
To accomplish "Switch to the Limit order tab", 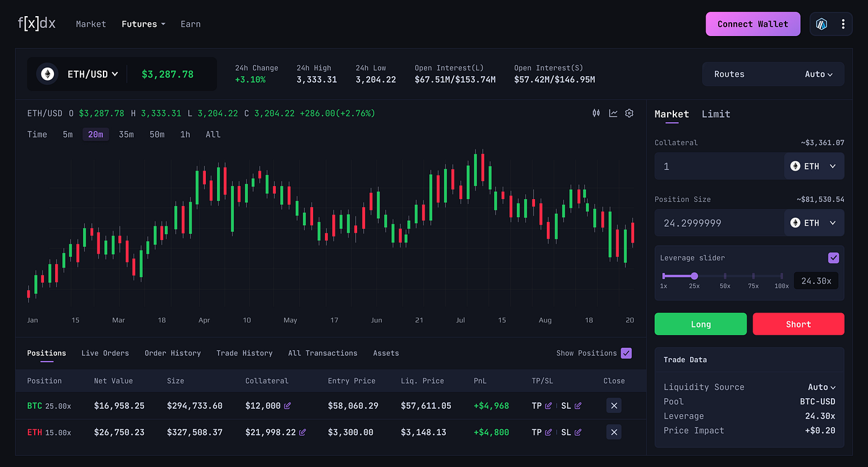I will click(x=716, y=114).
